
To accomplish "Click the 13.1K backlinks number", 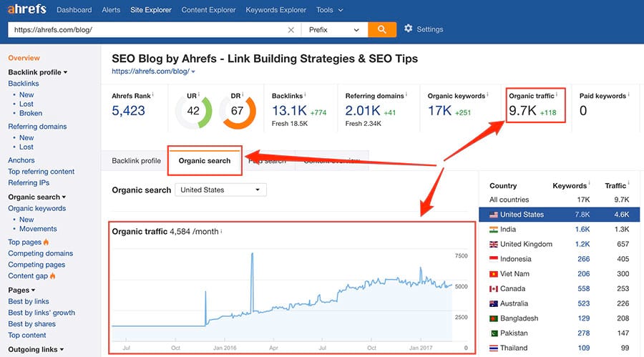I will tap(288, 110).
